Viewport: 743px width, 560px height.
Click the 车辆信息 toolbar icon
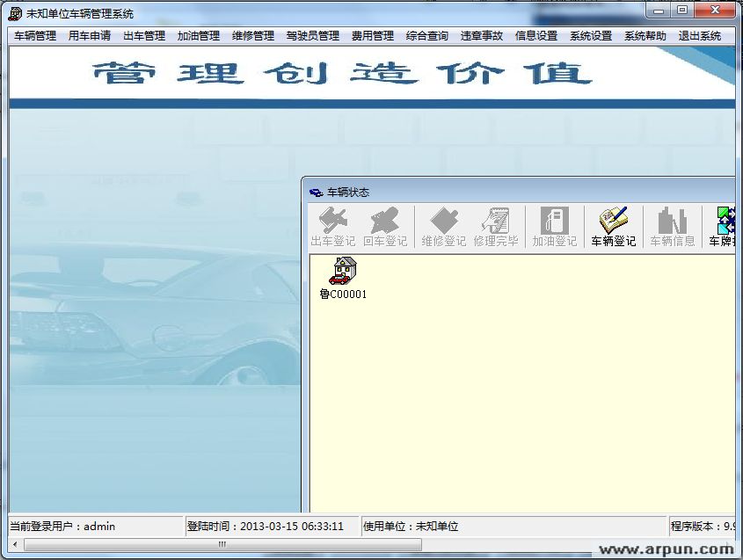coord(672,226)
